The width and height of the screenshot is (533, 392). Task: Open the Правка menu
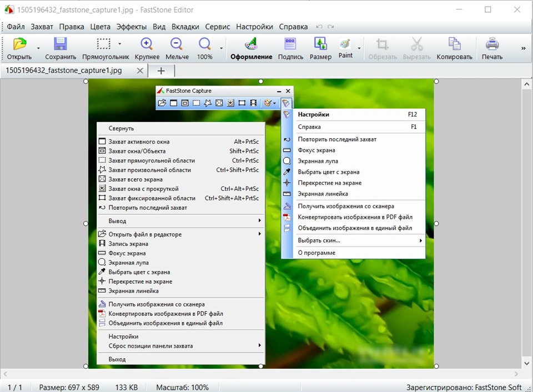click(x=72, y=27)
